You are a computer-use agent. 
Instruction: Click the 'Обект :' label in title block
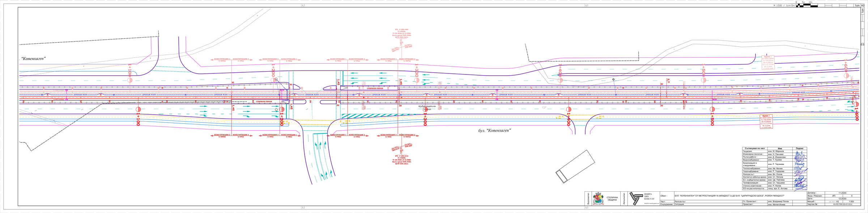click(x=663, y=196)
